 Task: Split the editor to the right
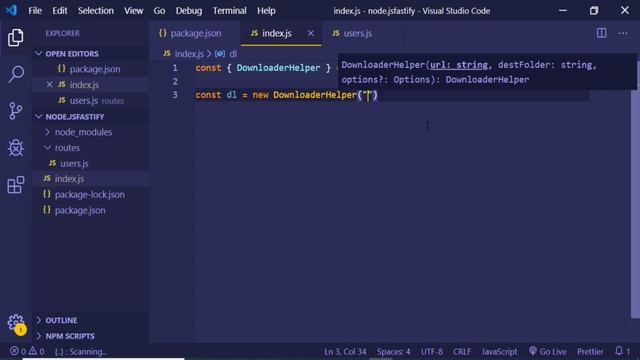coord(601,33)
